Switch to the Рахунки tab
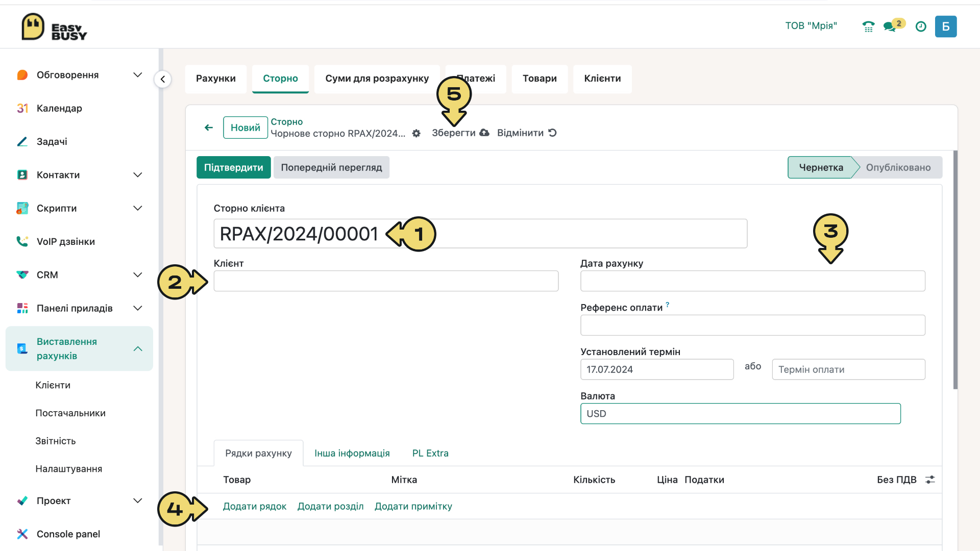This screenshot has width=980, height=551. point(216,79)
